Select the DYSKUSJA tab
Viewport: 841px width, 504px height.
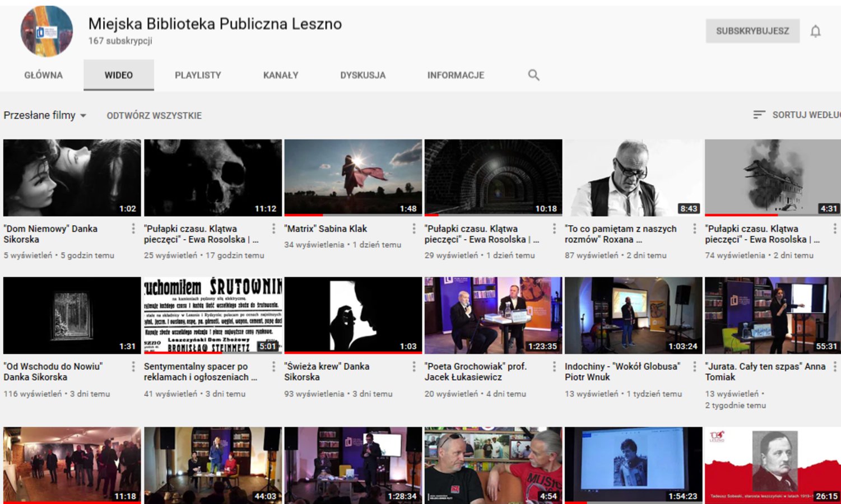click(363, 75)
